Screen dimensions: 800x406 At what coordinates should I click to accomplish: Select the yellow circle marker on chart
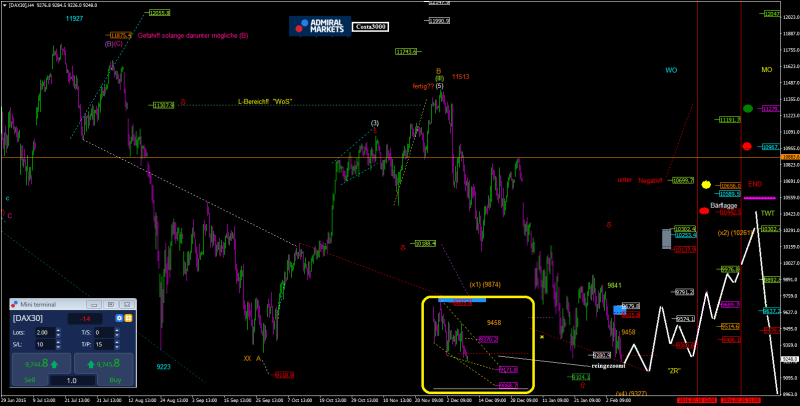click(706, 185)
